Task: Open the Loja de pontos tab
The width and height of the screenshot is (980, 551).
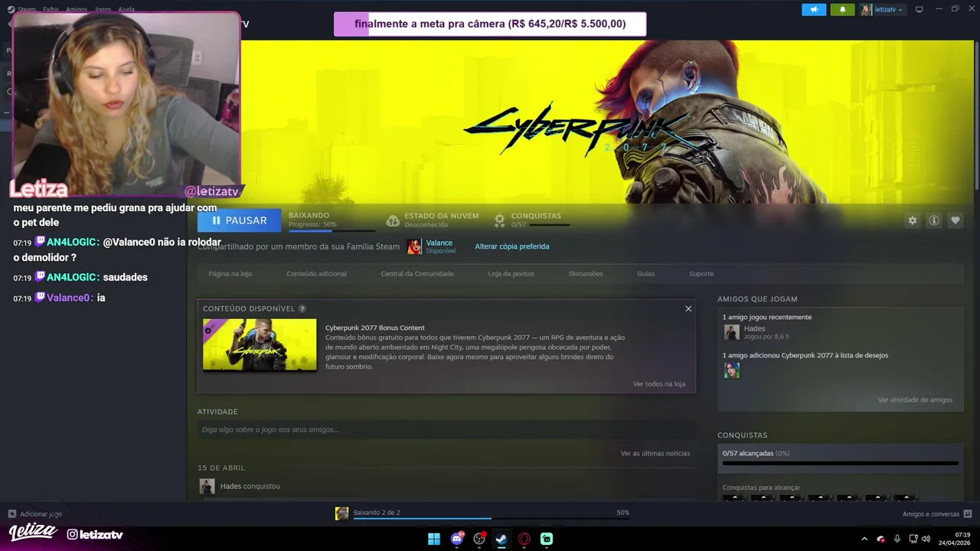Action: pos(511,273)
